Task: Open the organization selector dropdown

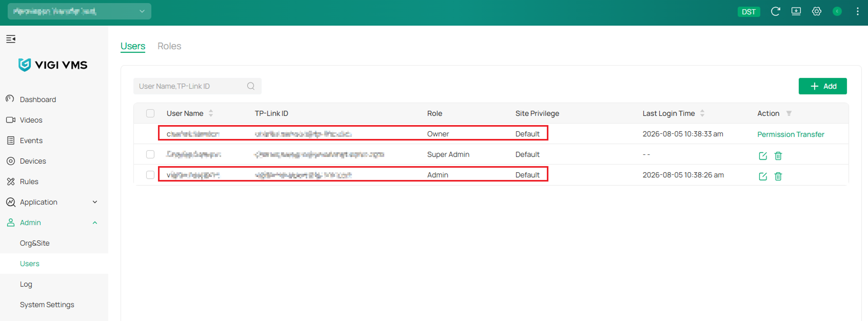Action: pos(79,11)
